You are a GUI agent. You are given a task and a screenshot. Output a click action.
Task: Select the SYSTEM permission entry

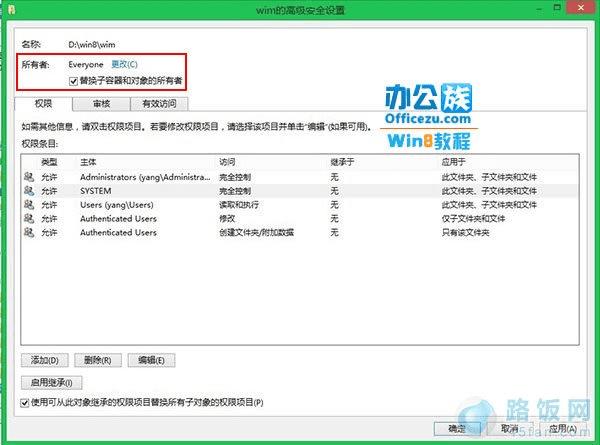tap(300, 191)
